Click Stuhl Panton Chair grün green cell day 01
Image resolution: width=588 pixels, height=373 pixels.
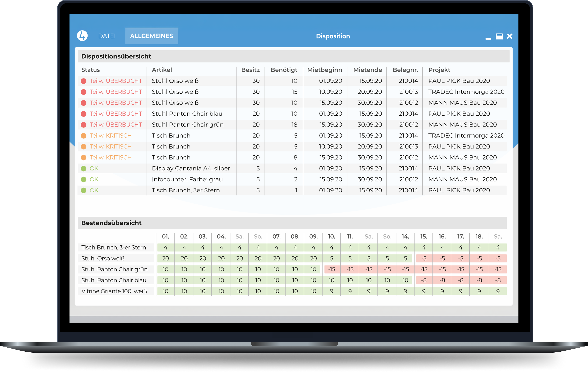coord(166,269)
